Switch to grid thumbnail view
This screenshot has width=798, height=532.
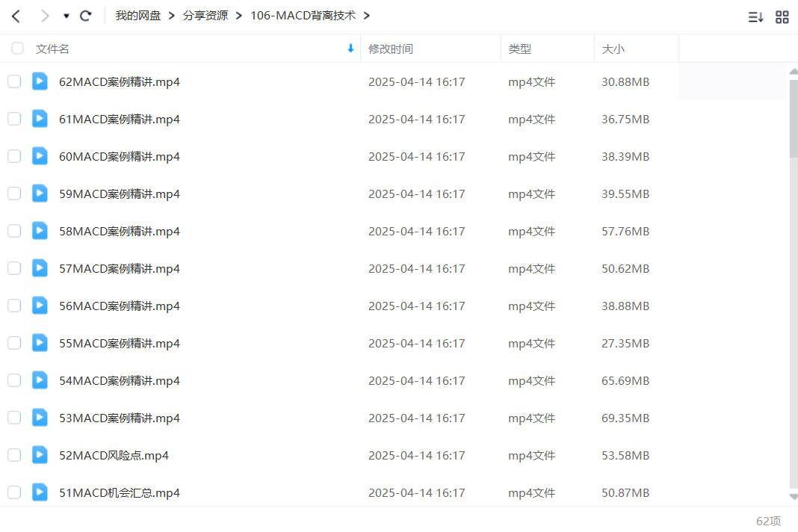pyautogui.click(x=782, y=17)
